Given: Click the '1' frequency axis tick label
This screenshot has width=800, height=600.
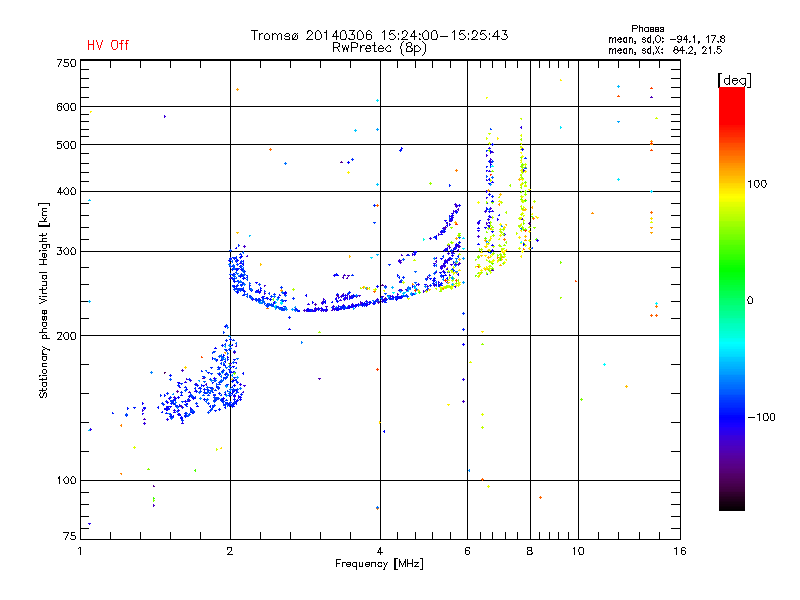Looking at the screenshot, I should click(80, 551).
